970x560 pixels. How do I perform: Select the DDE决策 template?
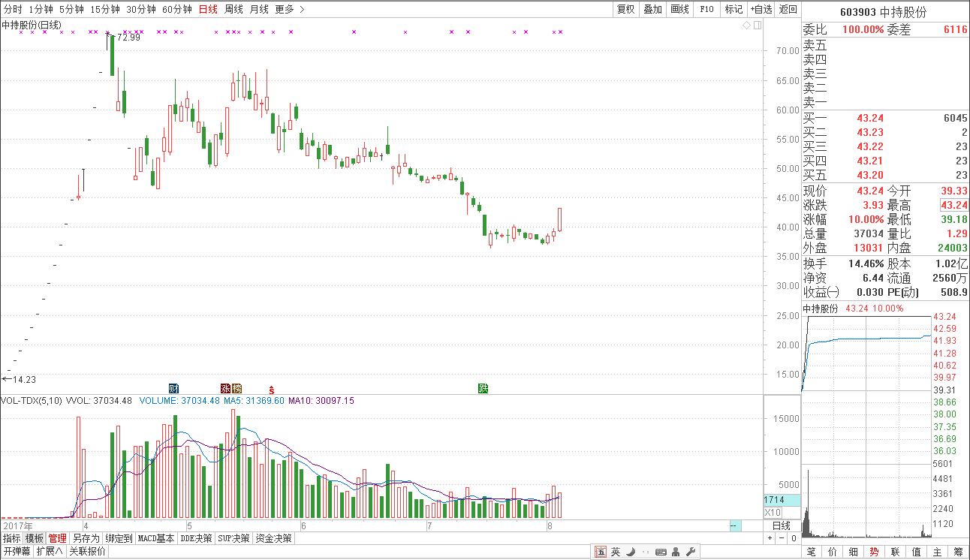(x=197, y=538)
